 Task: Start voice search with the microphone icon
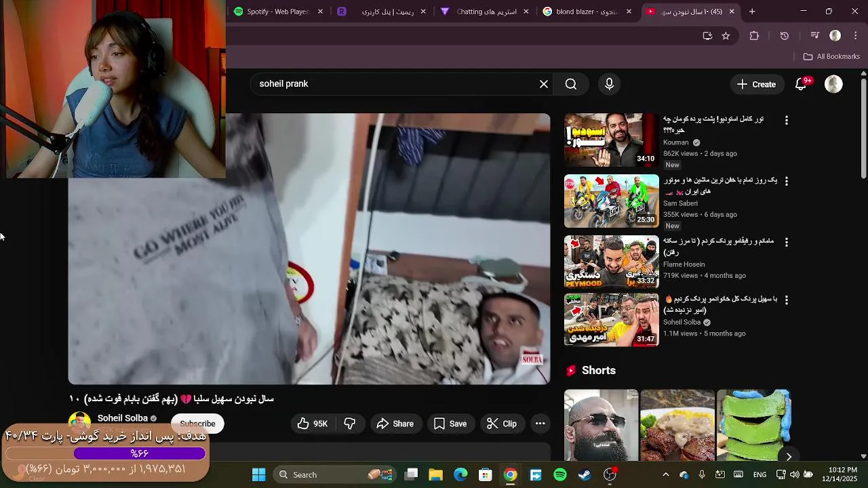coord(609,84)
